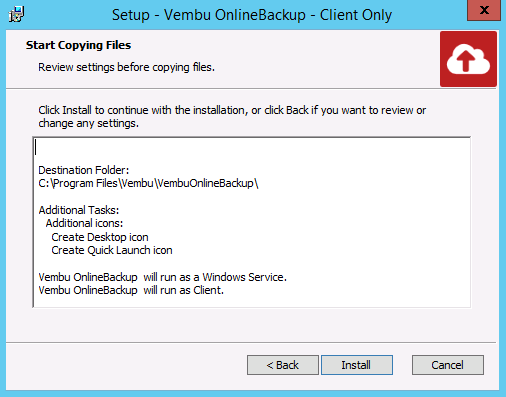Place cursor at the text caret in the summary box
Image resolution: width=506 pixels, height=397 pixels.
click(36, 147)
